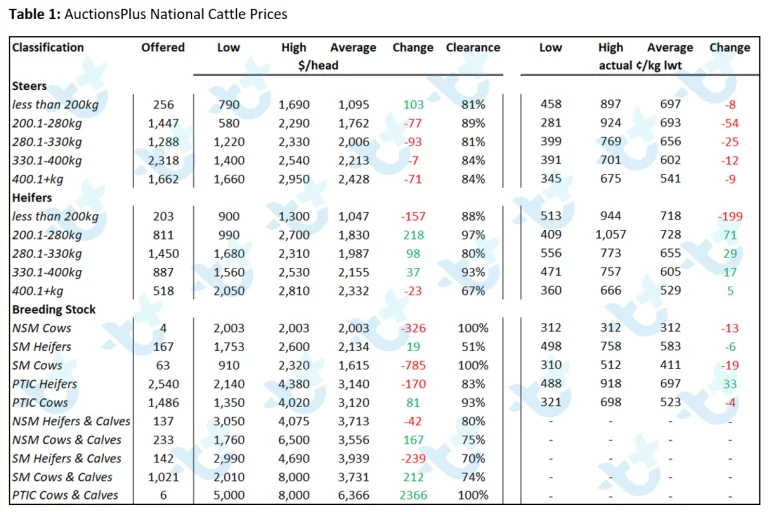Click the '3,939' average price cell
Viewport: 768px width, 512px height.
354,458
